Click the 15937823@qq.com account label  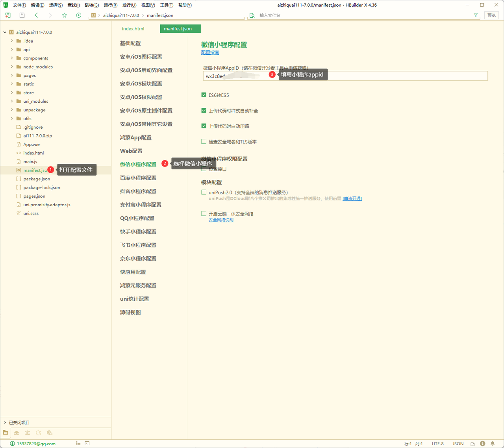pyautogui.click(x=36, y=444)
